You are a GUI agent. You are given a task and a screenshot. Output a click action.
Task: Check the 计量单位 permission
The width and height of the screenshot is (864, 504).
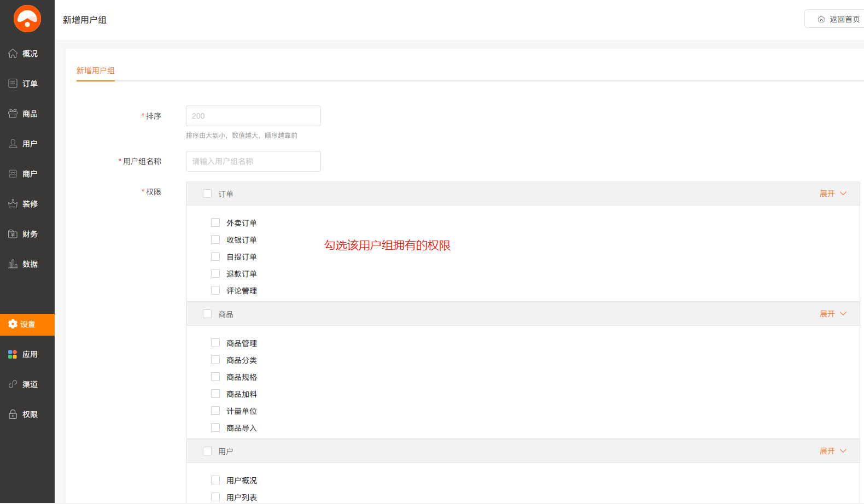(215, 411)
